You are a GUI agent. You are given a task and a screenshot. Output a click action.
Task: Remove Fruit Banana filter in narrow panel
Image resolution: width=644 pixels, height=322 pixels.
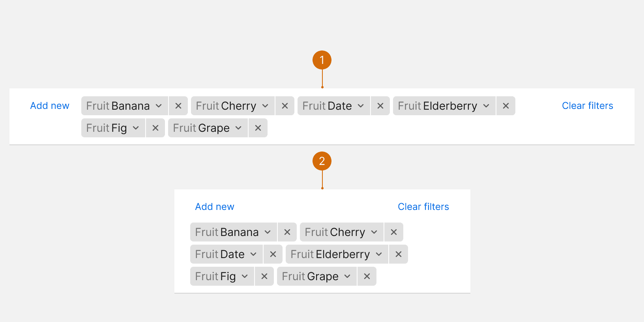(287, 232)
